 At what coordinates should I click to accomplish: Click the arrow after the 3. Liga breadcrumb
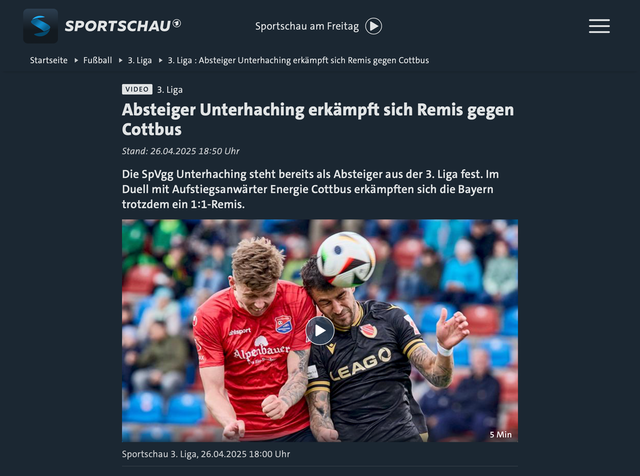160,60
